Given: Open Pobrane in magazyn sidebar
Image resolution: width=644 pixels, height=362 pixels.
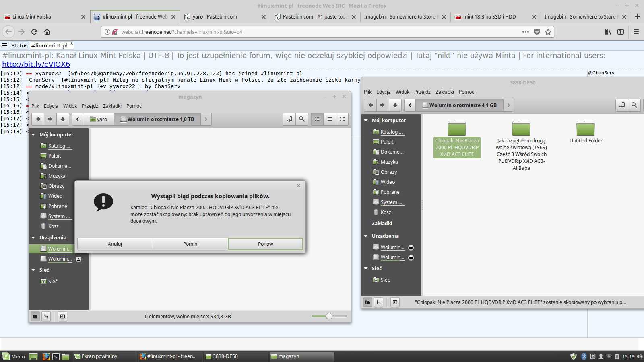Looking at the screenshot, I should click(58, 206).
